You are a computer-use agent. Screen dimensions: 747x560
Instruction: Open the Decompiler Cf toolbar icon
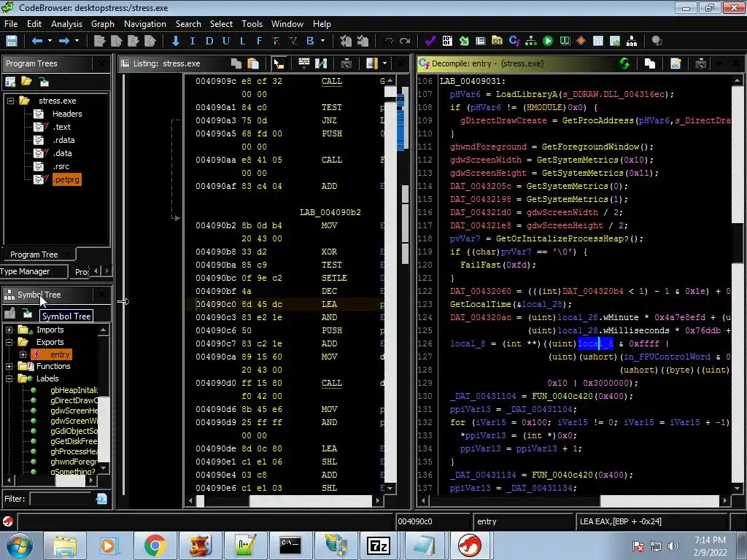(514, 41)
